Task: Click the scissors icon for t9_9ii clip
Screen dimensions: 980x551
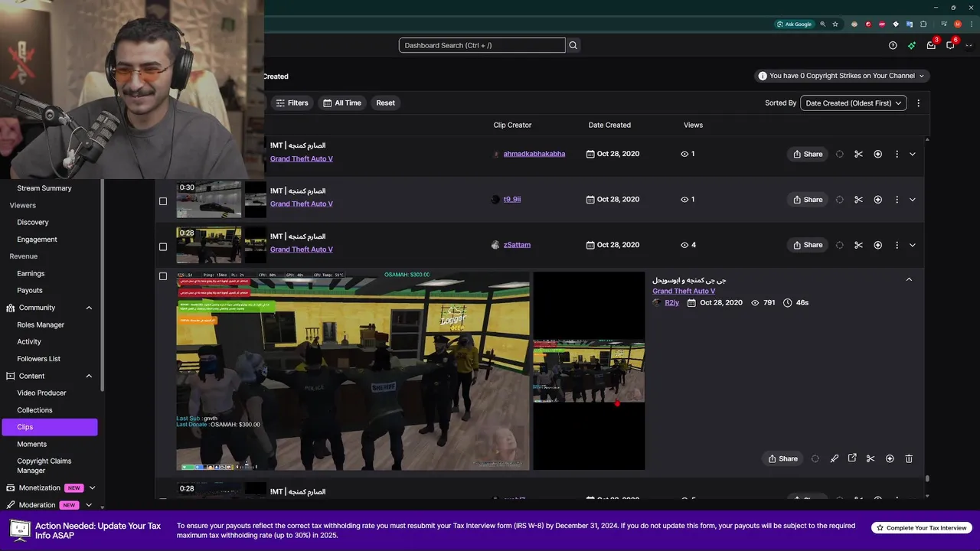Action: coord(859,200)
